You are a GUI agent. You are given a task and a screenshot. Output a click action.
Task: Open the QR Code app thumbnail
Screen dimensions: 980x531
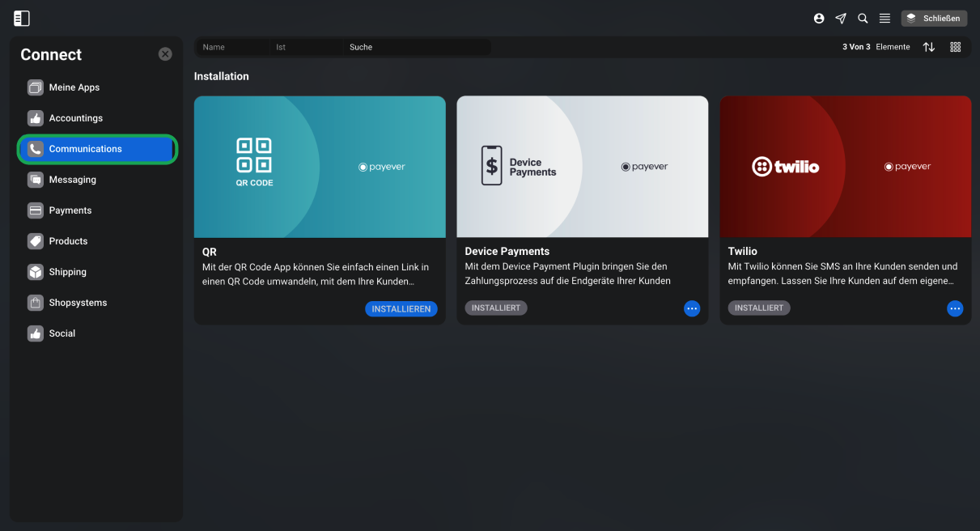pos(320,167)
